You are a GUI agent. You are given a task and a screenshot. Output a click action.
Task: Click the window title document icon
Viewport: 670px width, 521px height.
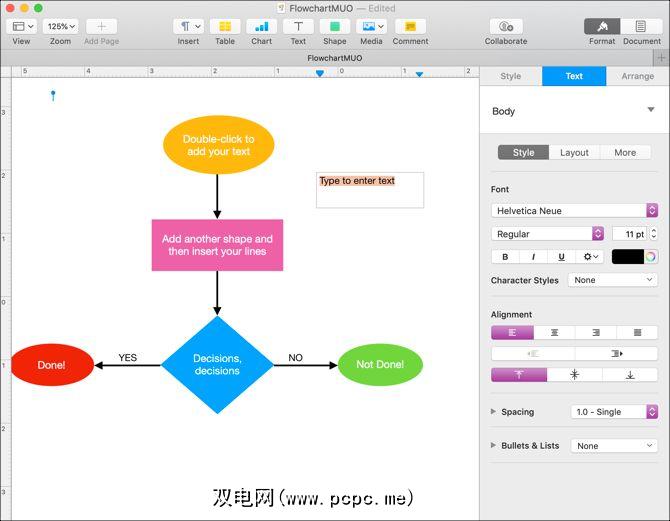tap(281, 8)
